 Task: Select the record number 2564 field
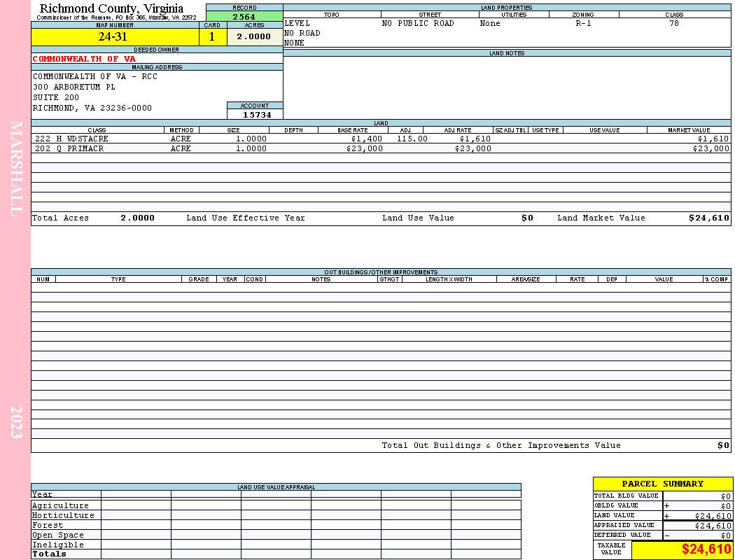244,16
